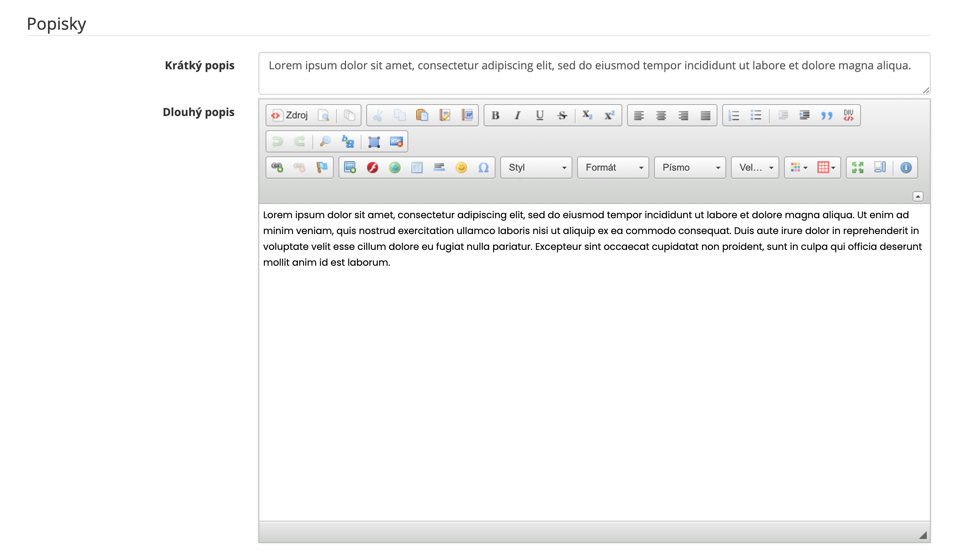This screenshot has width=964, height=560.
Task: Center align text
Action: [x=661, y=115]
